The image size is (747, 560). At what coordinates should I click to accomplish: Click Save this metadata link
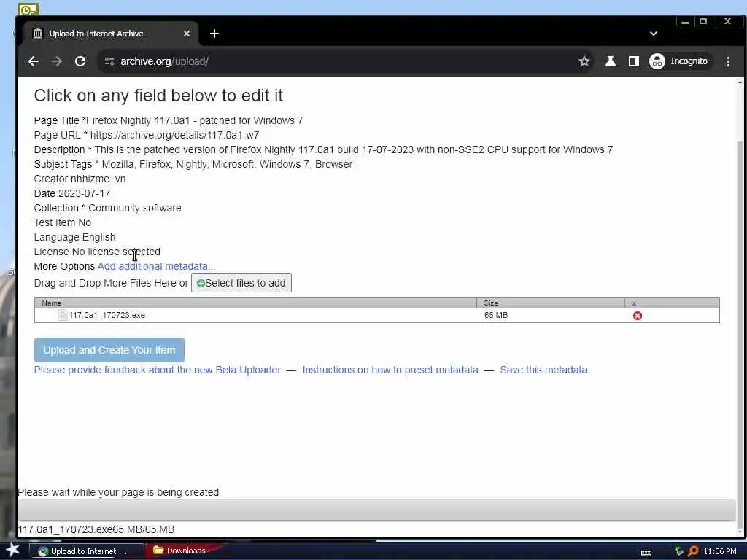tap(543, 370)
